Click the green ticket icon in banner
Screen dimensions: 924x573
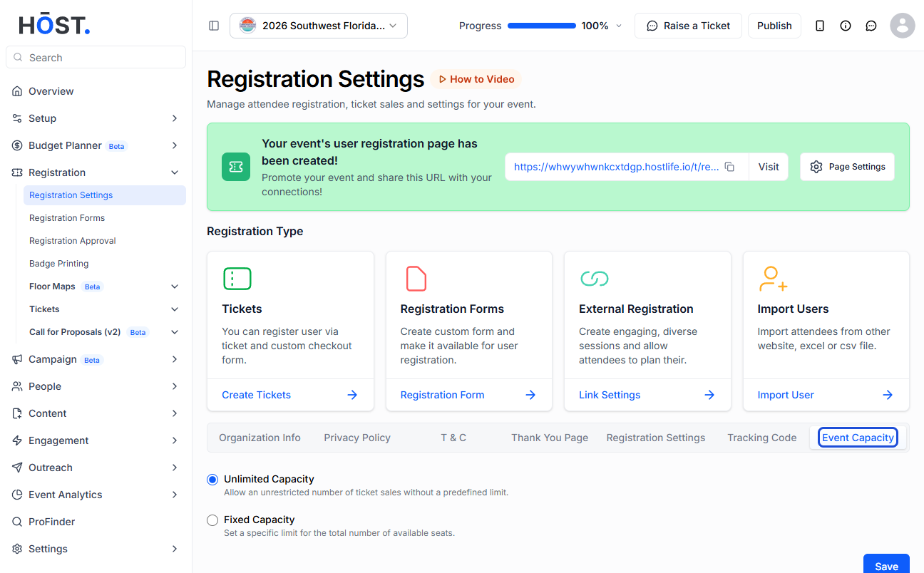236,167
